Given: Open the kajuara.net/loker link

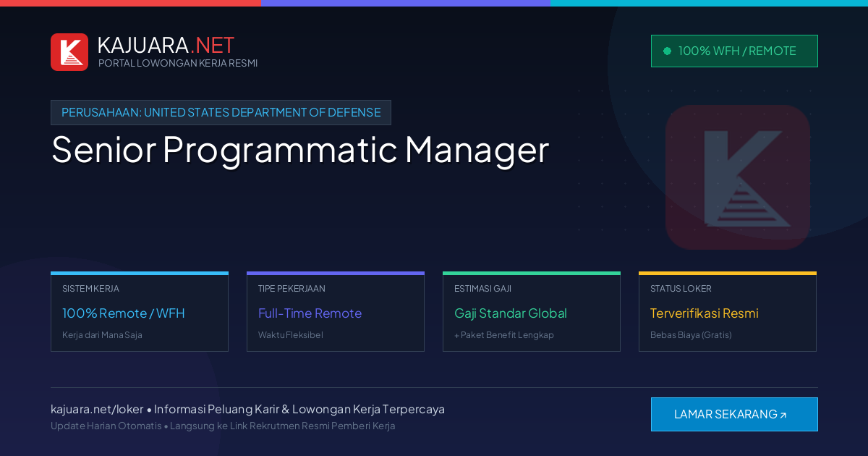Looking at the screenshot, I should [97, 409].
